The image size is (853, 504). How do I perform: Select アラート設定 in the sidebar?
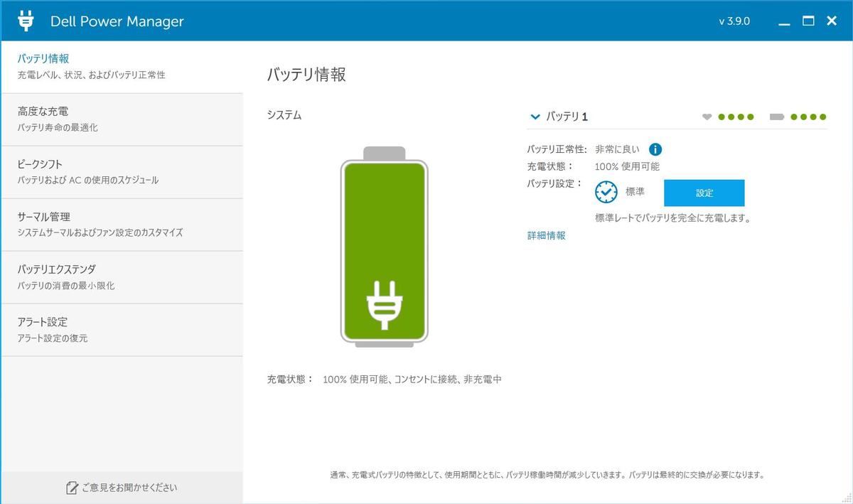tap(122, 330)
